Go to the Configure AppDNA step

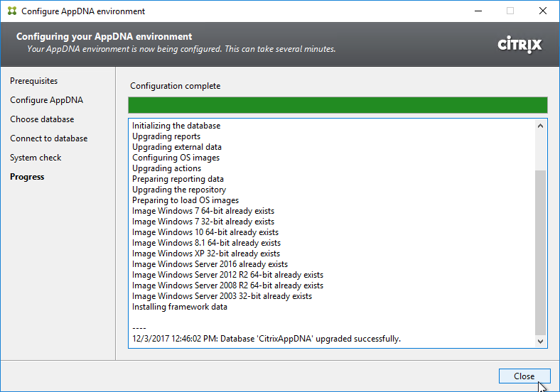click(46, 100)
